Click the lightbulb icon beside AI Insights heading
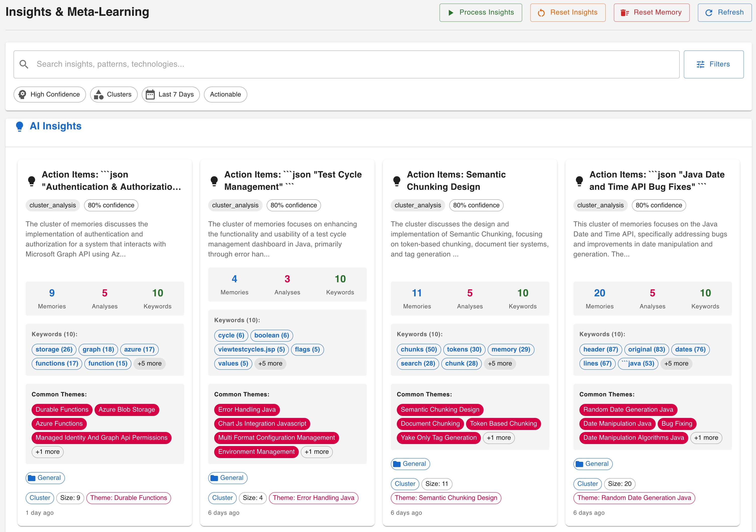Screen dimensions: 756x532 point(20,126)
